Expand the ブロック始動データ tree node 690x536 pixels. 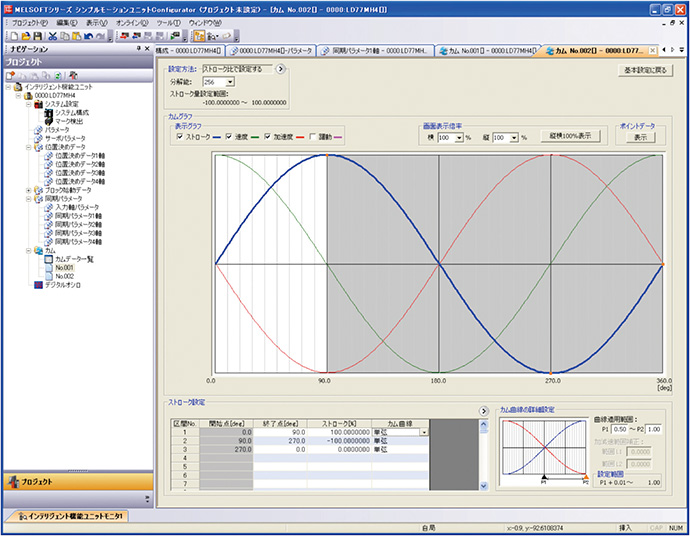(29, 190)
